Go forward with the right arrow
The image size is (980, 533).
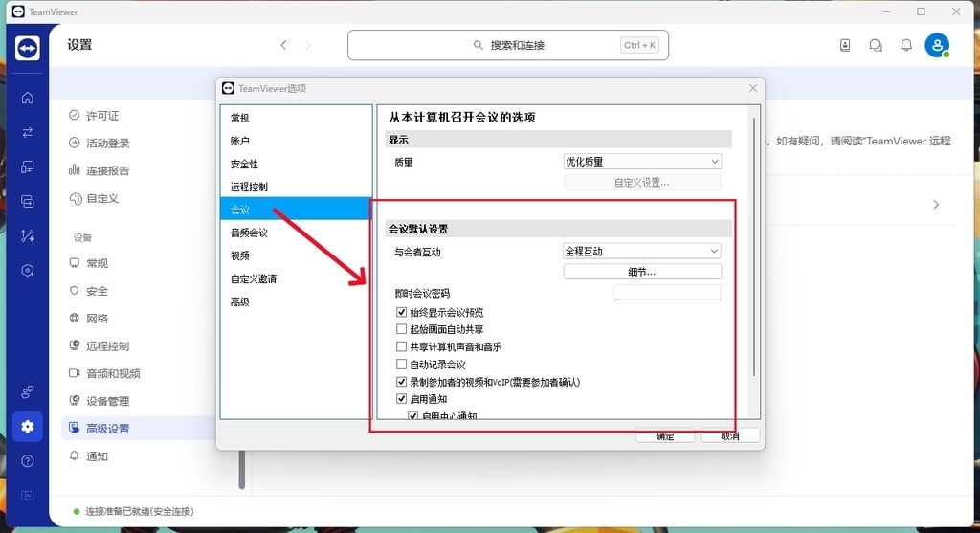(x=307, y=45)
